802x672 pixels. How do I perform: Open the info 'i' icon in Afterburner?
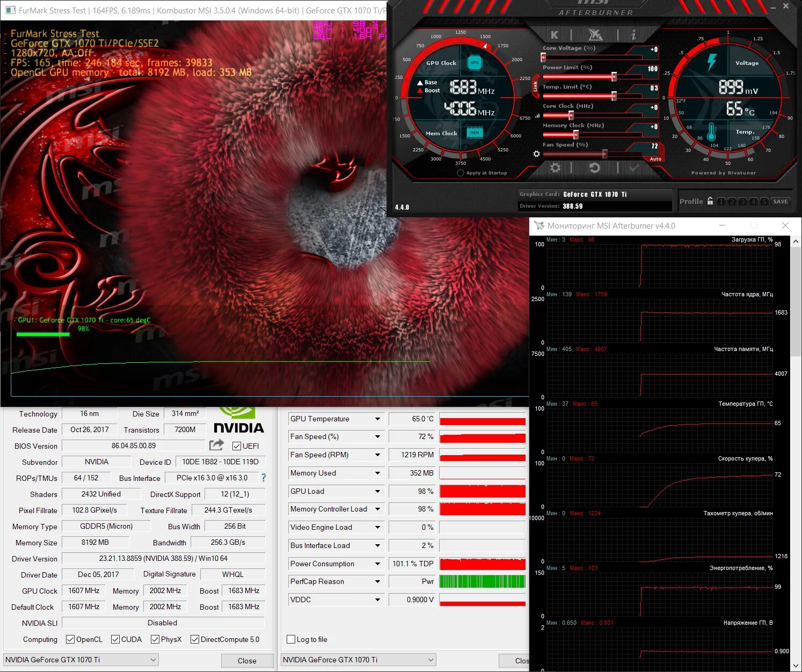pyautogui.click(x=633, y=35)
